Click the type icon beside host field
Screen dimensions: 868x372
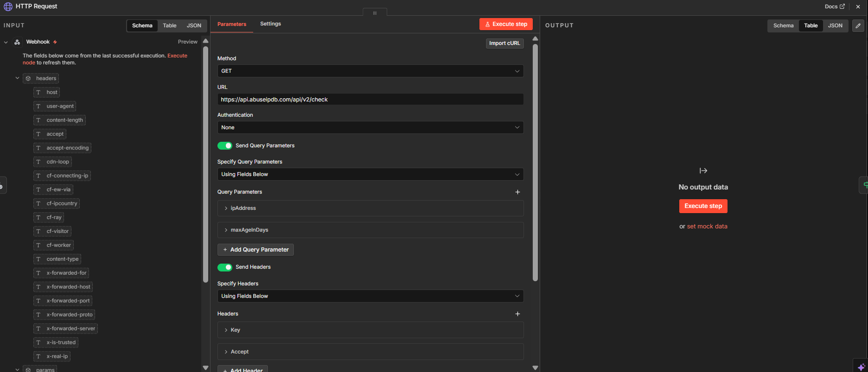pyautogui.click(x=38, y=93)
